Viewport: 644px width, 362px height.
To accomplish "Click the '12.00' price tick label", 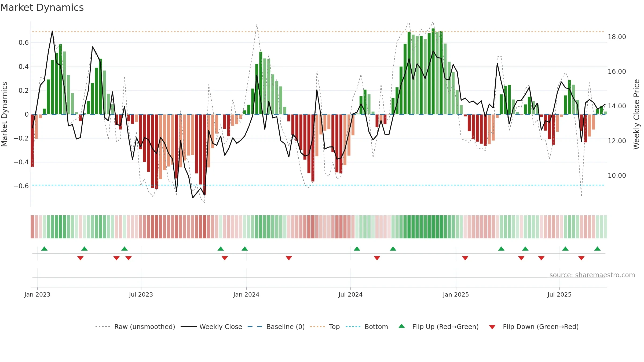I will tap(617, 141).
